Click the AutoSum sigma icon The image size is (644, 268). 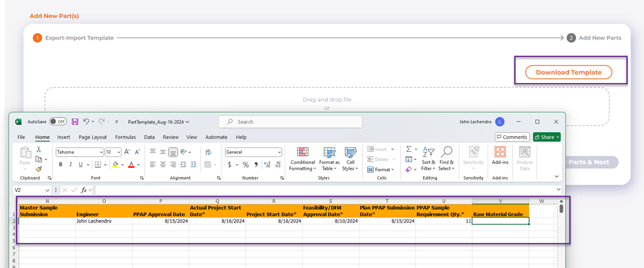pyautogui.click(x=409, y=149)
